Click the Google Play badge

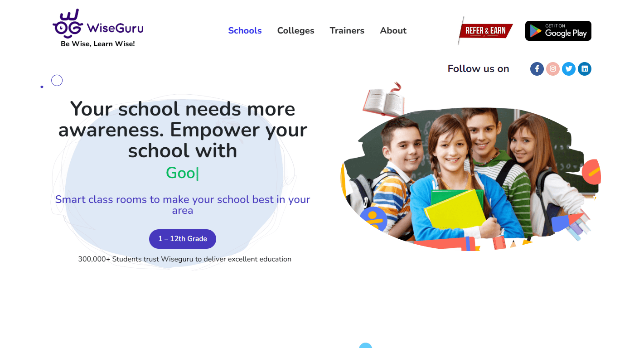point(558,31)
